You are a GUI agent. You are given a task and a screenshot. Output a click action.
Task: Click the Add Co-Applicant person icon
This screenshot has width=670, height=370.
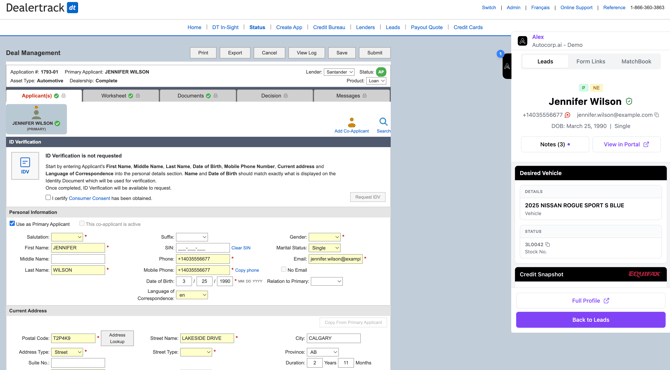[x=351, y=123]
